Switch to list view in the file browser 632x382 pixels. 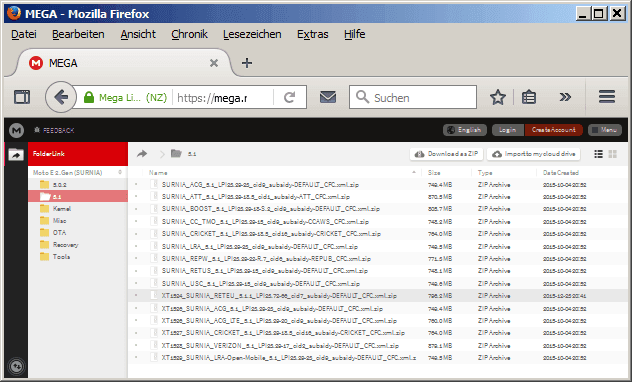(599, 154)
